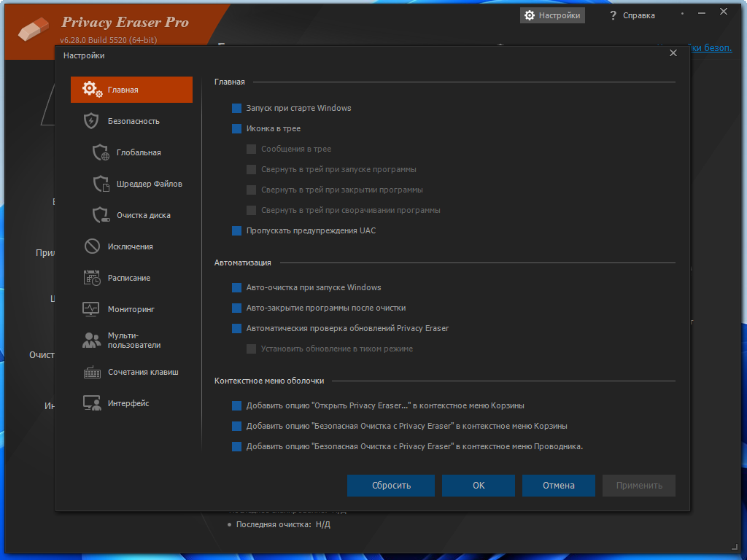Click the gear icon for Главная settings

[92, 90]
